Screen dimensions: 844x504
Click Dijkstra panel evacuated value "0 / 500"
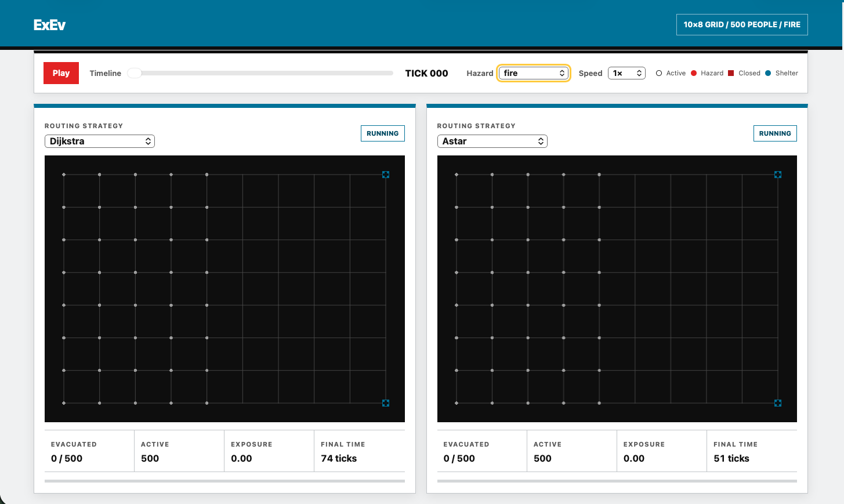pyautogui.click(x=67, y=458)
